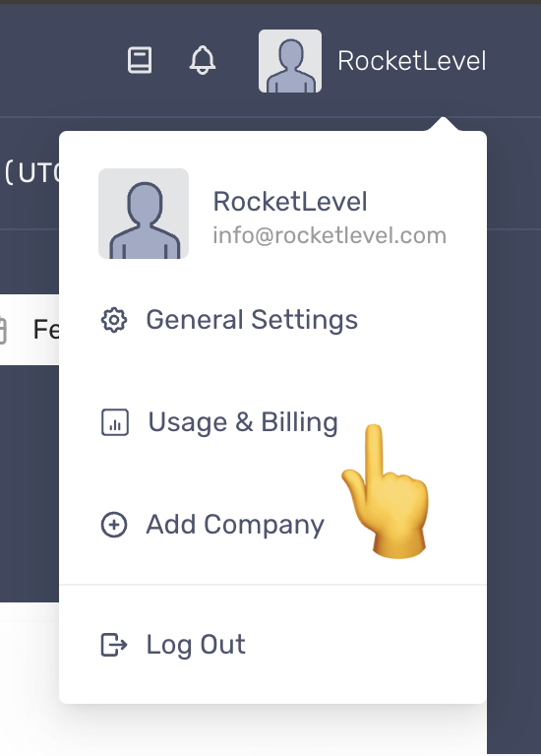Open the notifications bell
The height and width of the screenshot is (756, 541).
(x=203, y=60)
